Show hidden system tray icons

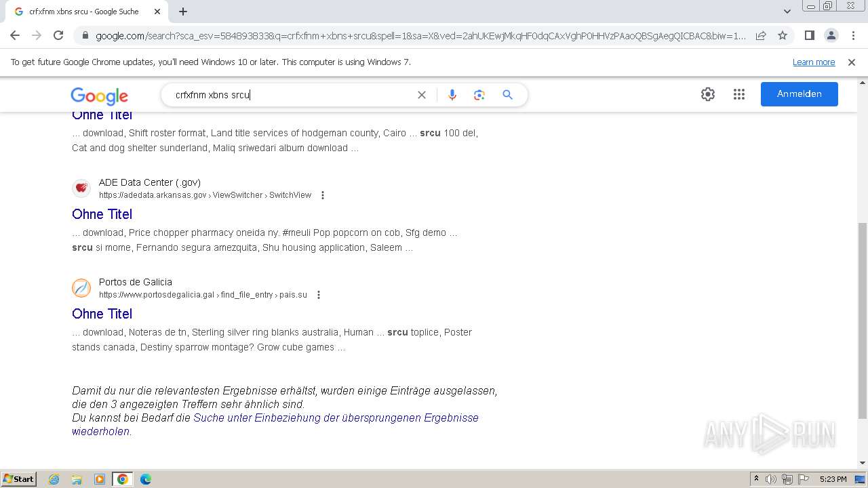756,479
